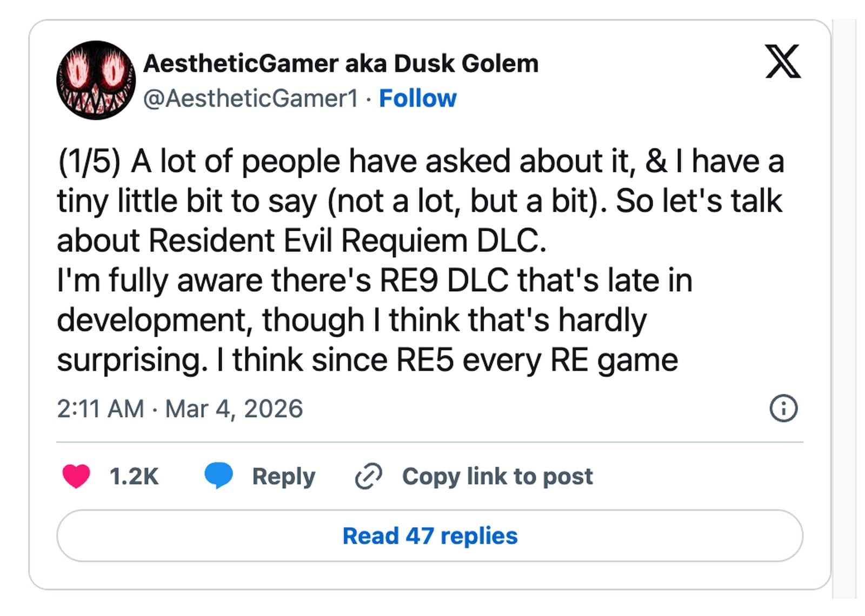Screen dimensions: 865x616
Task: Click the "Resident Evil Requiem DLC" sentence
Action: click(346, 240)
